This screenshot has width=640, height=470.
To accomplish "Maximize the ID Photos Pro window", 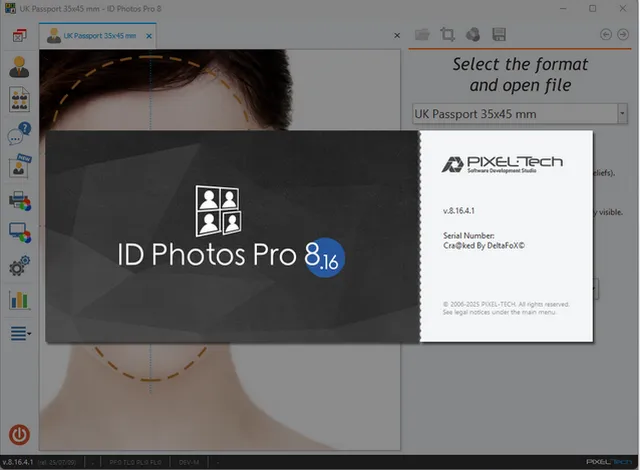I will pos(592,8).
